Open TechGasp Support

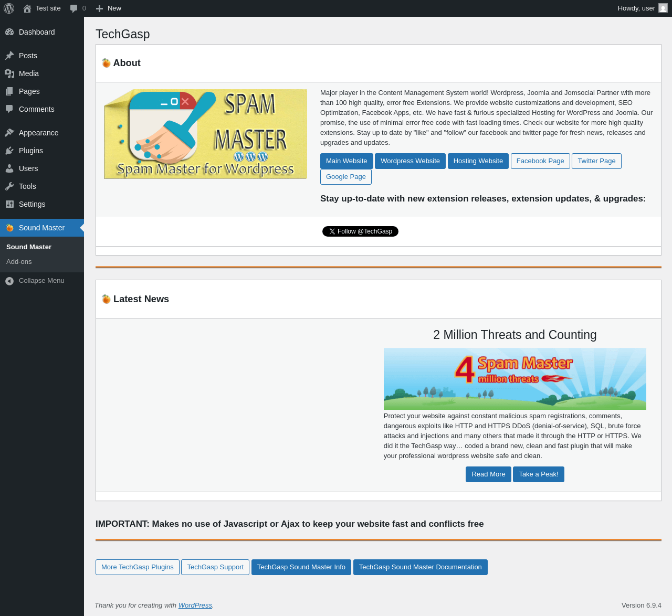point(215,567)
